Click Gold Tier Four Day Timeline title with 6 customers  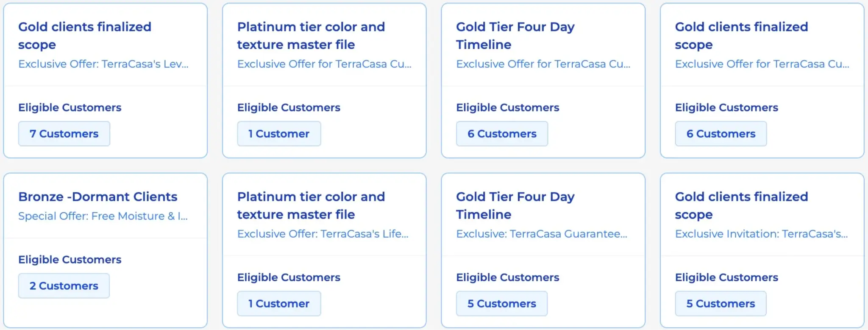[x=515, y=36]
